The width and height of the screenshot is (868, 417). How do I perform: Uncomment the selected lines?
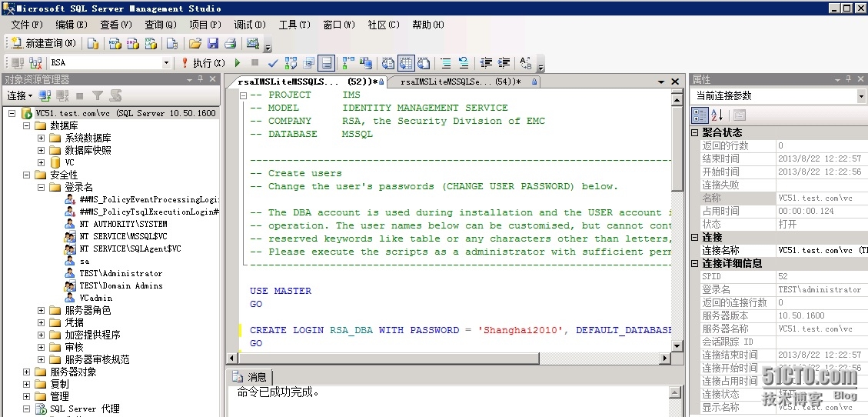coord(464,63)
